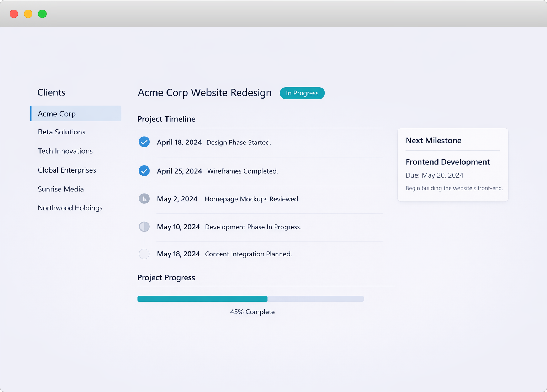Click the Content Integration empty circle marker
547x392 pixels.
(x=144, y=254)
